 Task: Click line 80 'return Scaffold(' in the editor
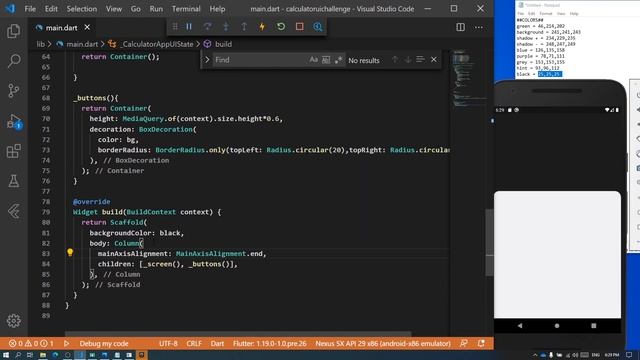114,222
